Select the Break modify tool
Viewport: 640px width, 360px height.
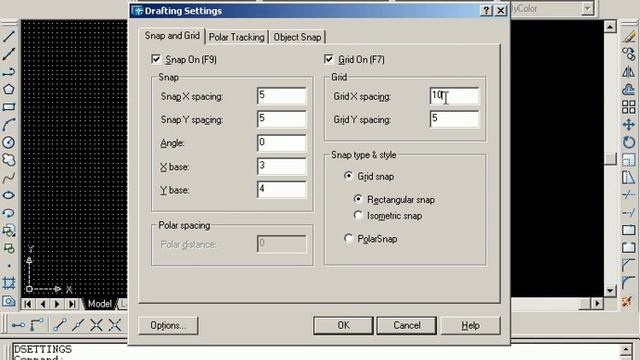[x=629, y=248]
